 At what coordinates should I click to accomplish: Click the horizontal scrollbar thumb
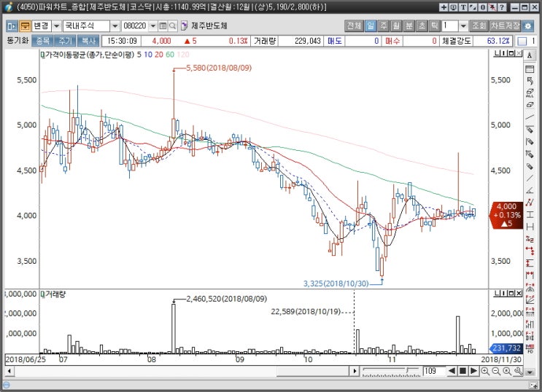point(313,372)
